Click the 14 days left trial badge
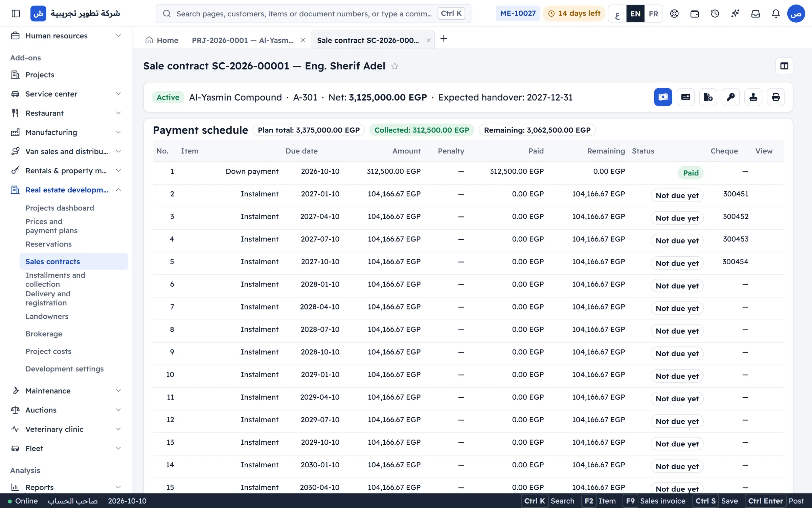The width and height of the screenshot is (812, 508). (574, 14)
